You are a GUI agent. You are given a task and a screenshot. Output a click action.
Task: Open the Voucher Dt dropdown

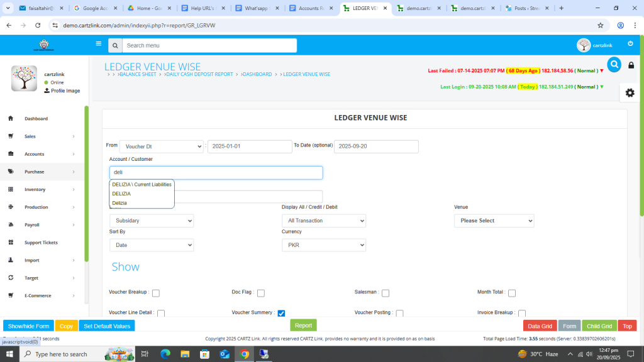tap(162, 146)
